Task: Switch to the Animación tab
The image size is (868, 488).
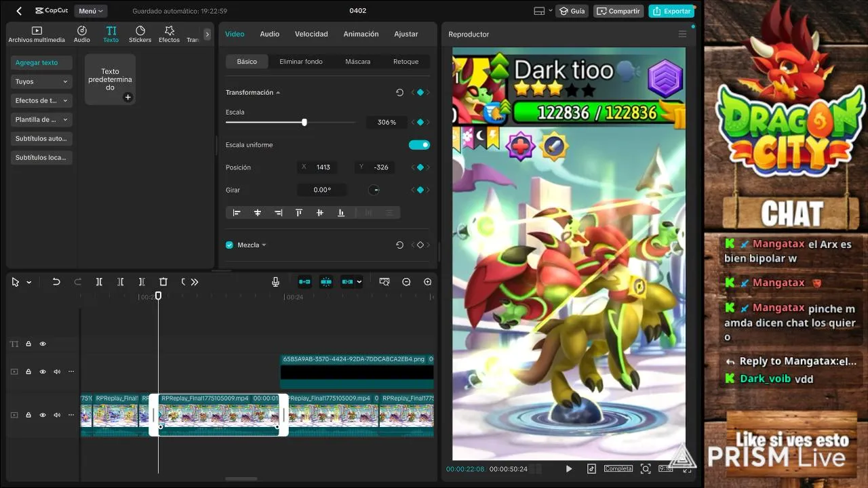Action: (361, 34)
